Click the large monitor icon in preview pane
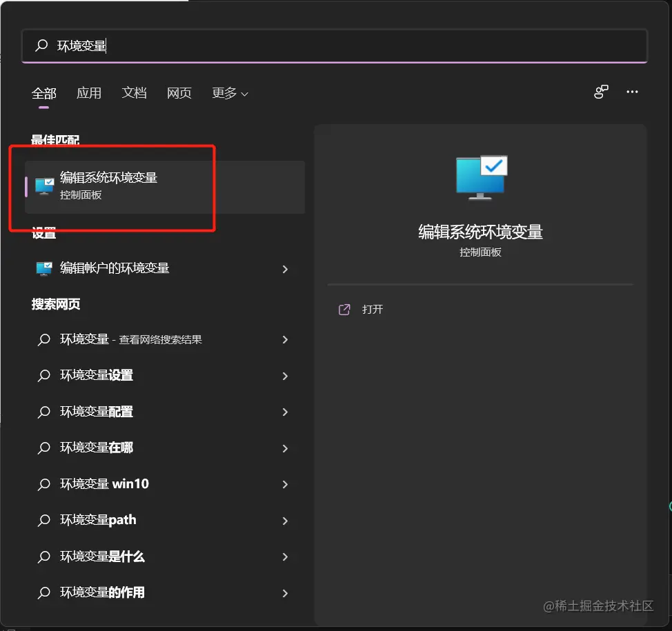The width and height of the screenshot is (672, 631). pos(482,177)
